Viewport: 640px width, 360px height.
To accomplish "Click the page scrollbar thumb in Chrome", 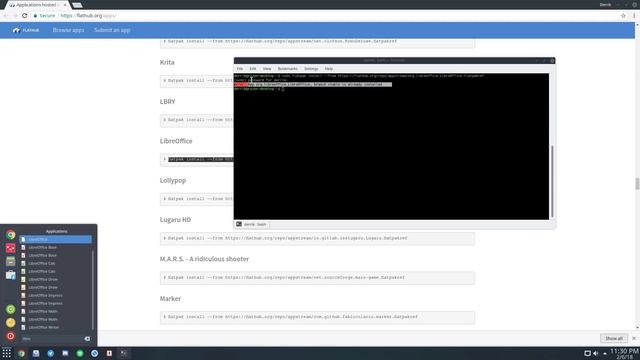I will [x=637, y=184].
